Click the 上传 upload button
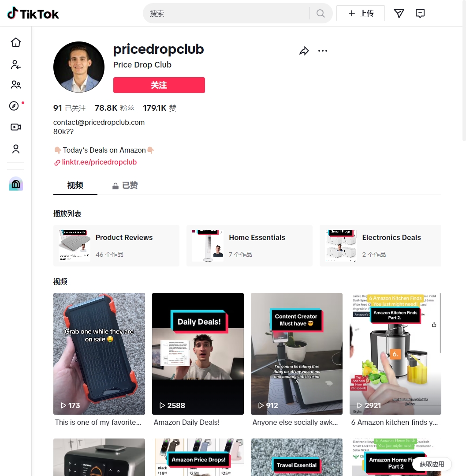Viewport: 466px width, 476px height. [x=361, y=13]
